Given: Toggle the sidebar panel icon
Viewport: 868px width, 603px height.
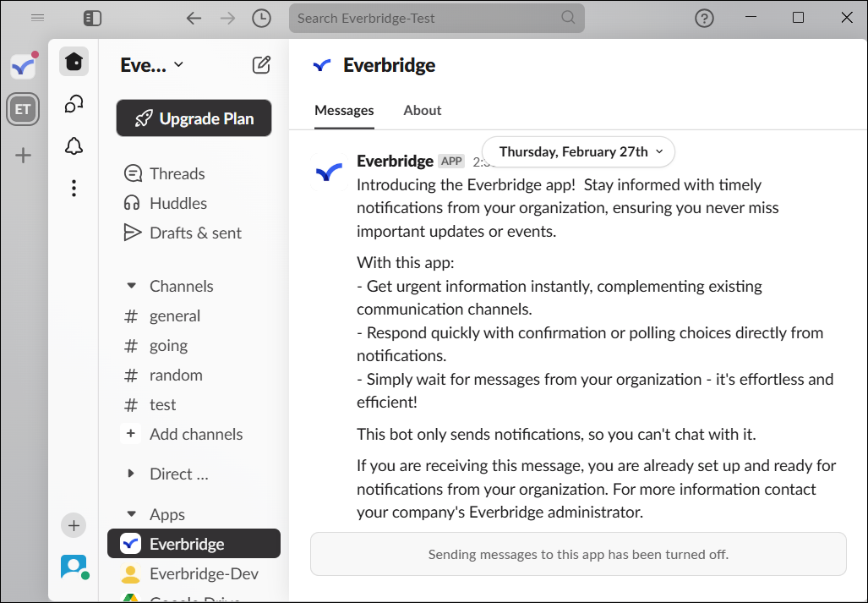Looking at the screenshot, I should click(x=92, y=19).
